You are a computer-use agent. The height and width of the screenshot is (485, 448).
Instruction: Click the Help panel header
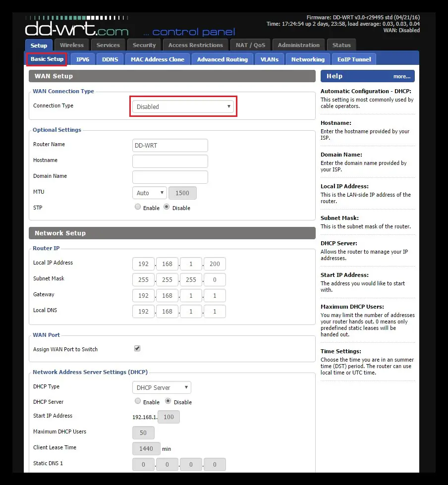click(368, 76)
